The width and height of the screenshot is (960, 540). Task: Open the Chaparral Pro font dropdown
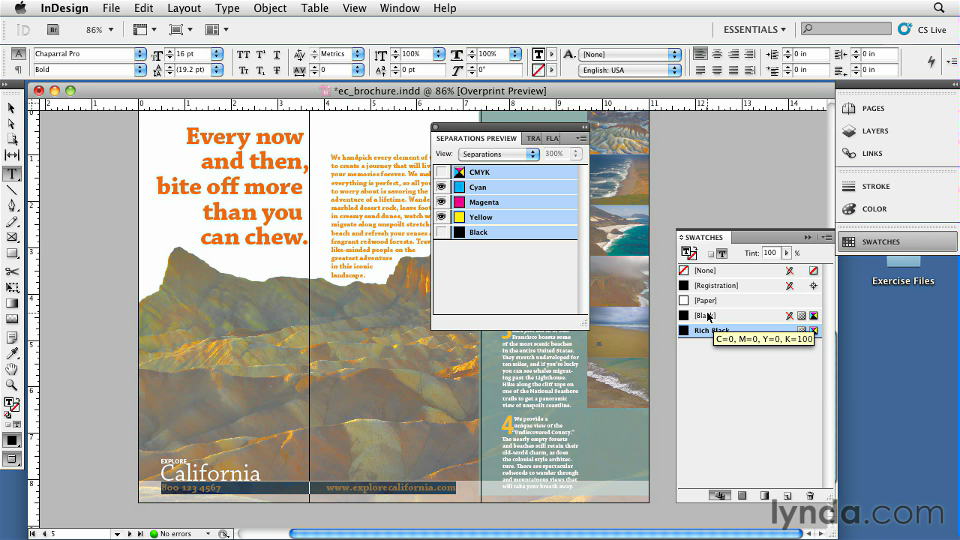[140, 54]
